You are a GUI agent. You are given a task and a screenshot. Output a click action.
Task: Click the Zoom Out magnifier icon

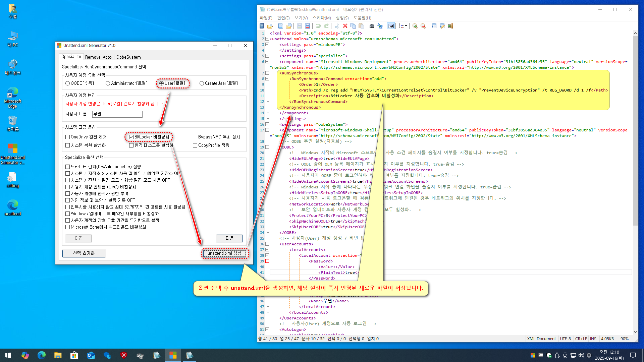pyautogui.click(x=423, y=26)
